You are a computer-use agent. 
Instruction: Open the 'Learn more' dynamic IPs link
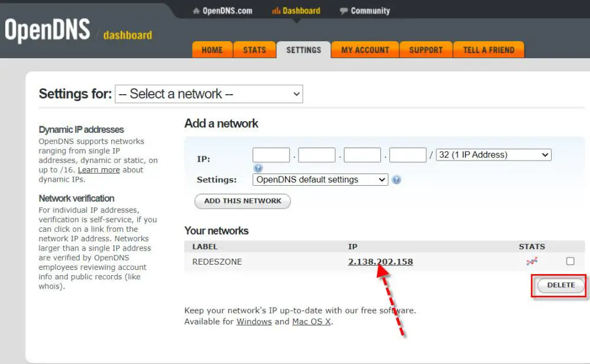tap(99, 170)
